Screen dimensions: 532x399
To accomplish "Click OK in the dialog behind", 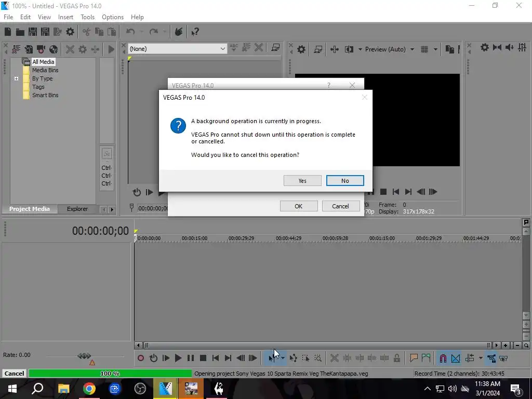I will point(299,206).
